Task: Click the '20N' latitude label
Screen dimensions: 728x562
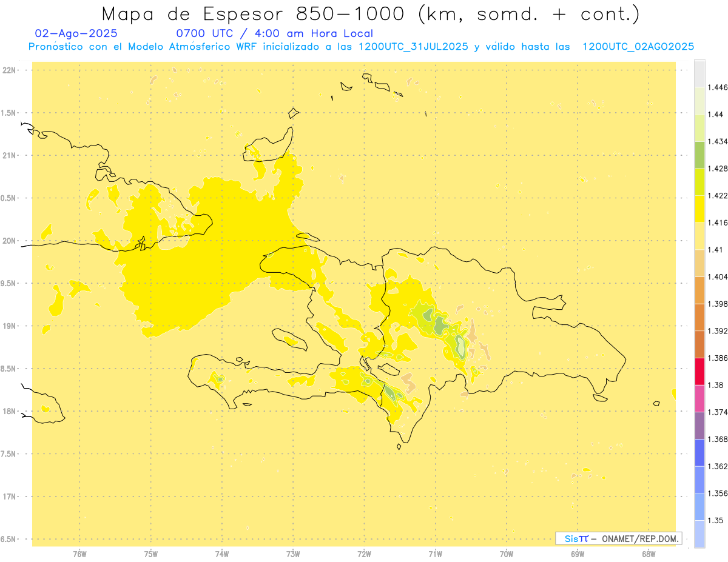Action: pos(10,241)
